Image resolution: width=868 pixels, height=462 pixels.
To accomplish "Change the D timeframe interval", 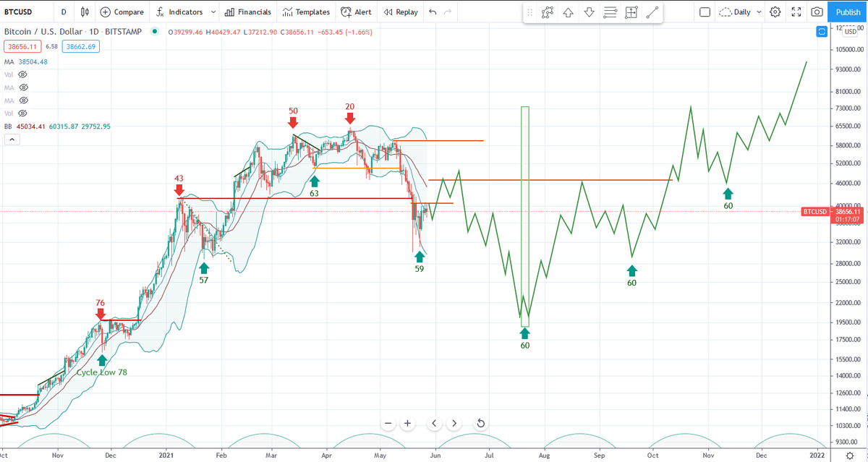I will tap(64, 12).
